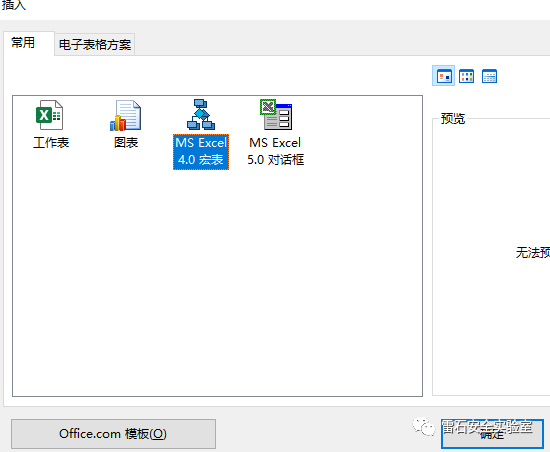Click the 预览 group label
The width and height of the screenshot is (550, 452).
click(x=453, y=119)
